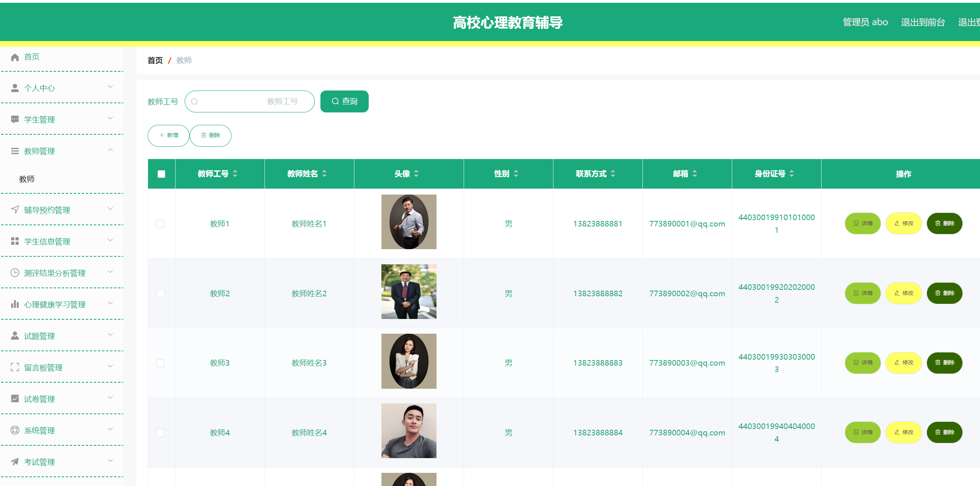Toggle the select-all checkbox in table header
980x486 pixels.
161,174
